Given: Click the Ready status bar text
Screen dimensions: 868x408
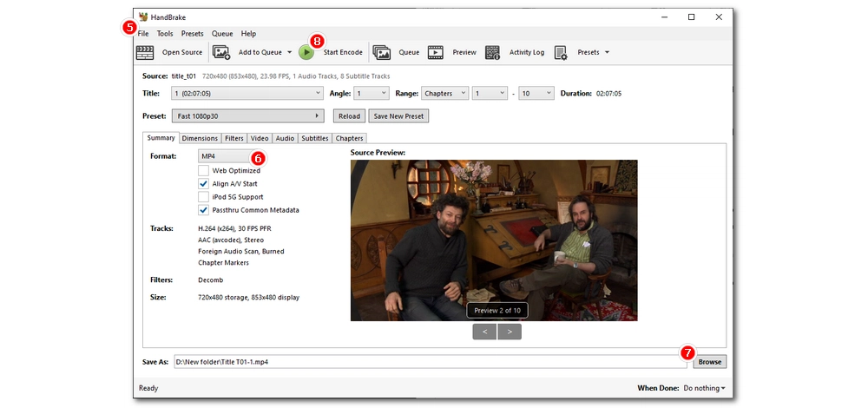Looking at the screenshot, I should click(x=148, y=388).
